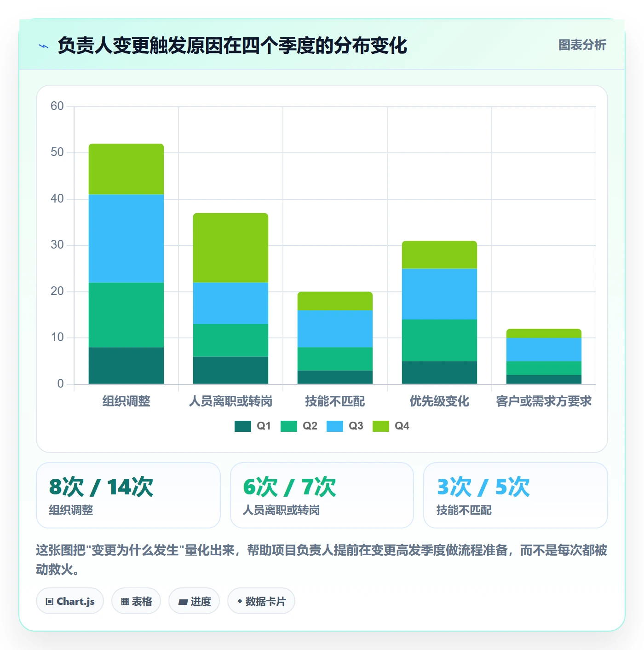Click the Q1 segment of 人员离职或转岗 bar
644x650 pixels.
(230, 370)
